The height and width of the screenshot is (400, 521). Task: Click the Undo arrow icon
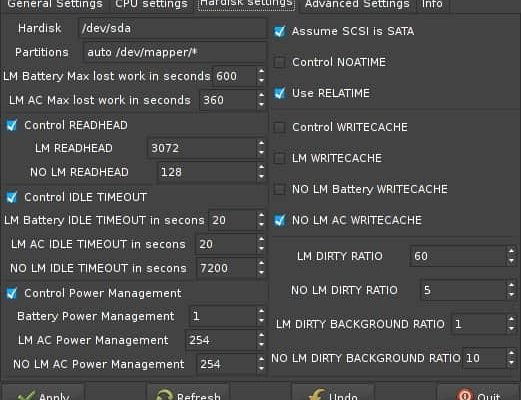pos(317,395)
